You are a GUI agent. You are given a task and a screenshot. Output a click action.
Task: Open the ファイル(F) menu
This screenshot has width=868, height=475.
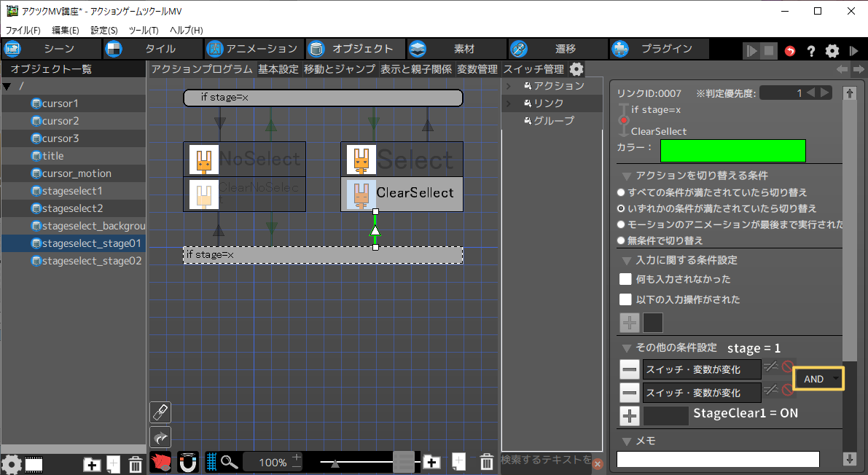23,31
